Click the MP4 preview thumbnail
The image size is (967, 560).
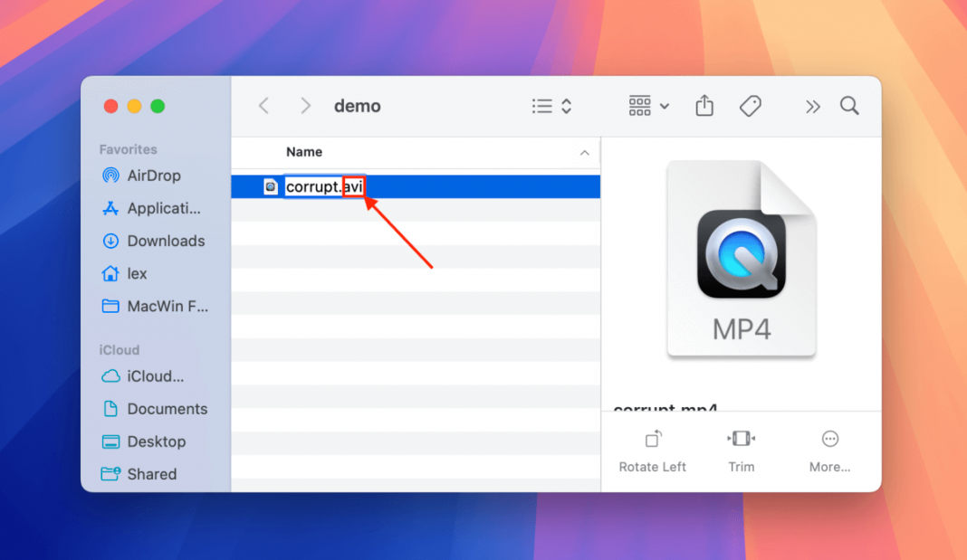[741, 260]
